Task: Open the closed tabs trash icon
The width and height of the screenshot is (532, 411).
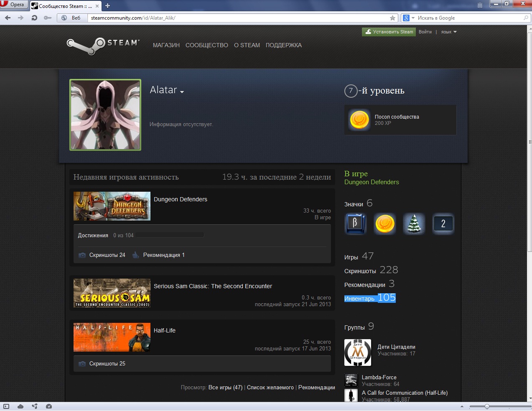Action: coord(480,5)
